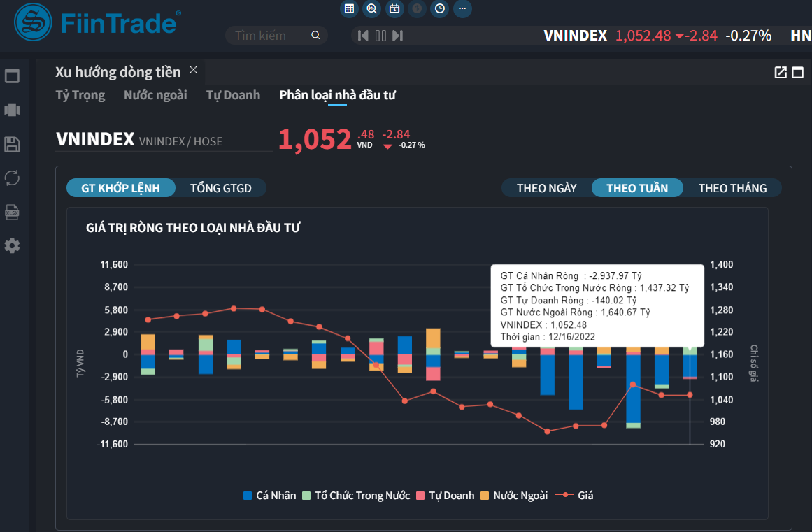The width and height of the screenshot is (812, 532).
Task: Click the clock icon in top toolbar
Action: (440, 8)
